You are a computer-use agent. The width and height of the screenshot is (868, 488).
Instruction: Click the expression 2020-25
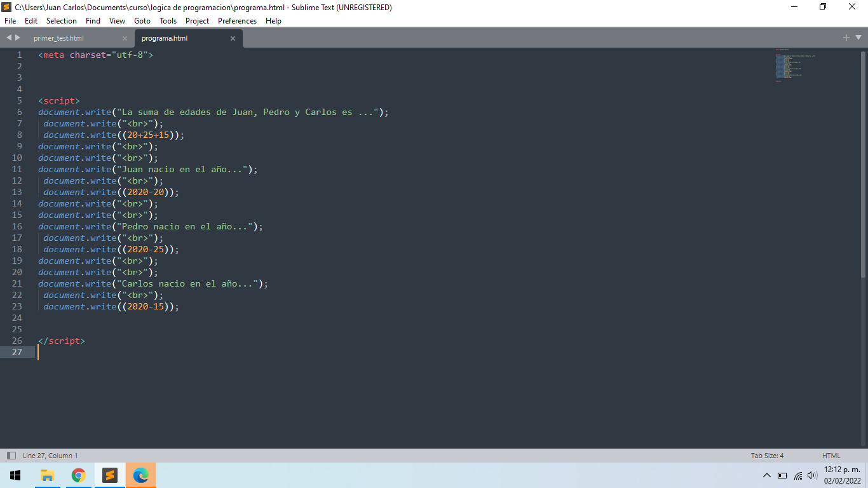pos(146,249)
